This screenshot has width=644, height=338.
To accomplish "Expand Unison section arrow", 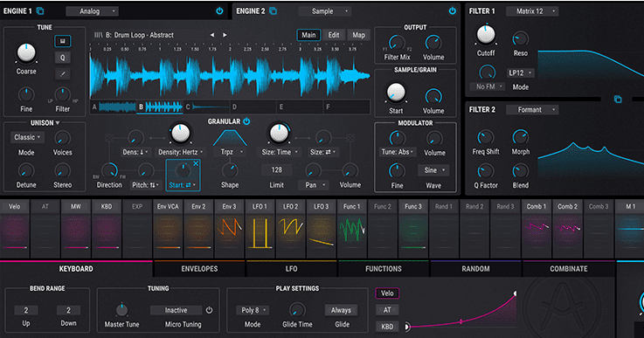I will click(58, 123).
